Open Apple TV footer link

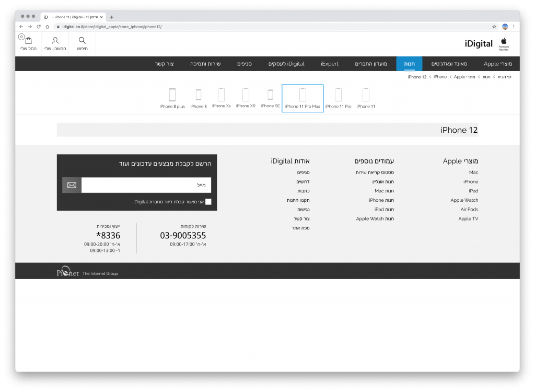[468, 218]
